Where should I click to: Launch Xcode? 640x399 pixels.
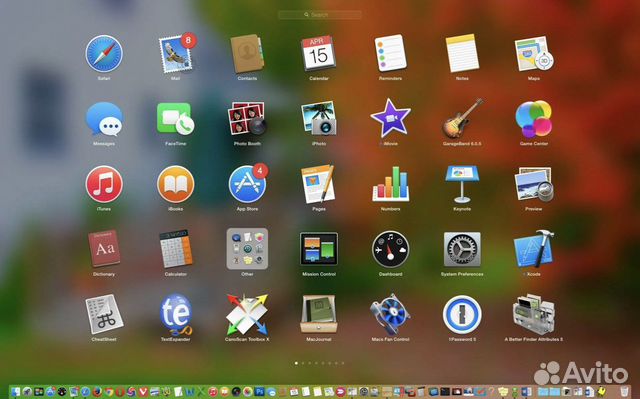[x=534, y=249]
